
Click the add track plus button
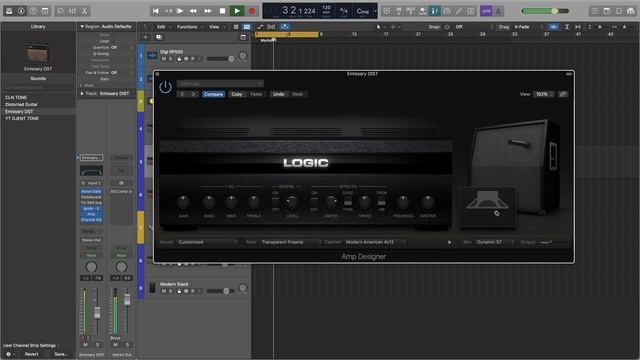coord(145,37)
